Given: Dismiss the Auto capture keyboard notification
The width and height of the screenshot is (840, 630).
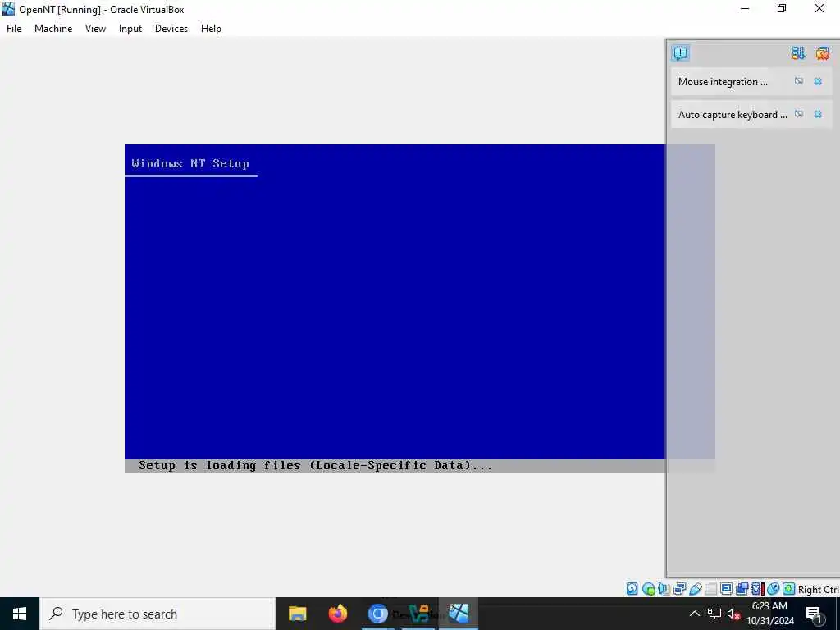Looking at the screenshot, I should (x=818, y=114).
